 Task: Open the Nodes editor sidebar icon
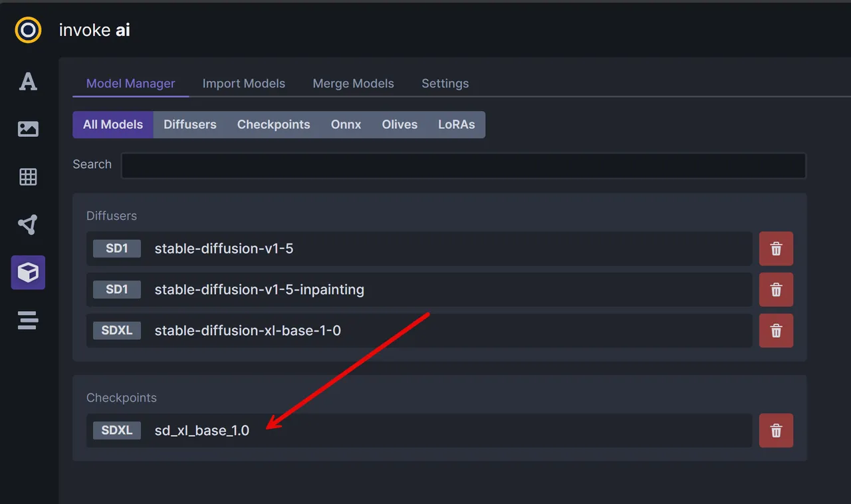(28, 225)
